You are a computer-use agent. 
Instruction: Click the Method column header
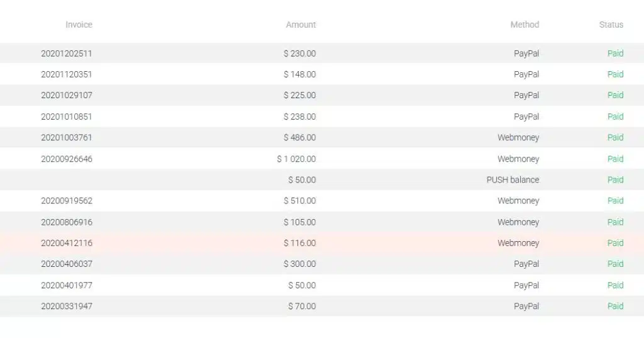pos(525,25)
